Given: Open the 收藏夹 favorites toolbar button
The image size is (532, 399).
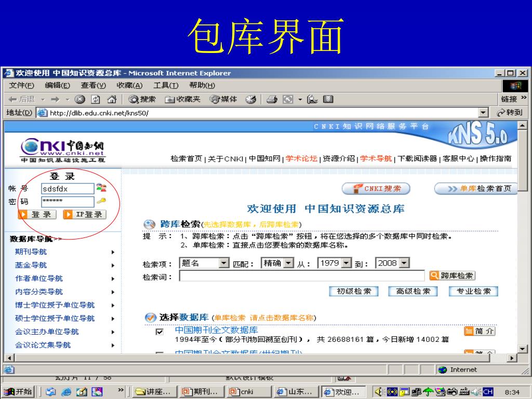Looking at the screenshot, I should click(x=182, y=99).
